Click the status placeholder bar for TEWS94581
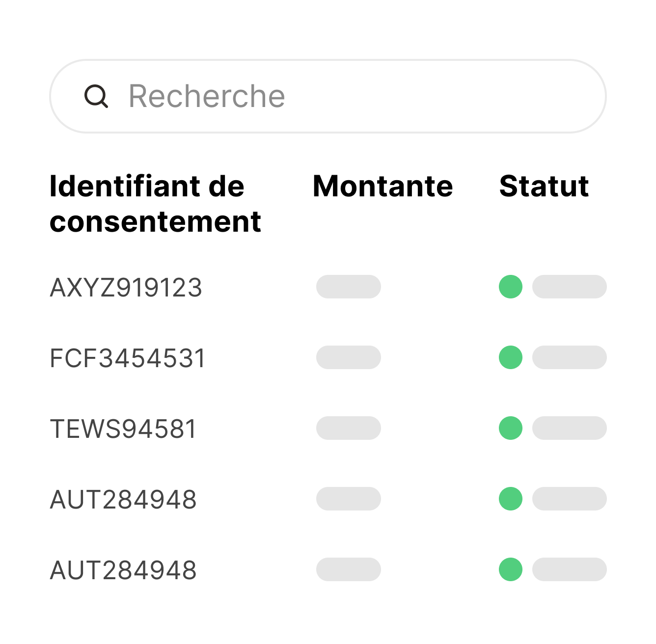 [570, 428]
